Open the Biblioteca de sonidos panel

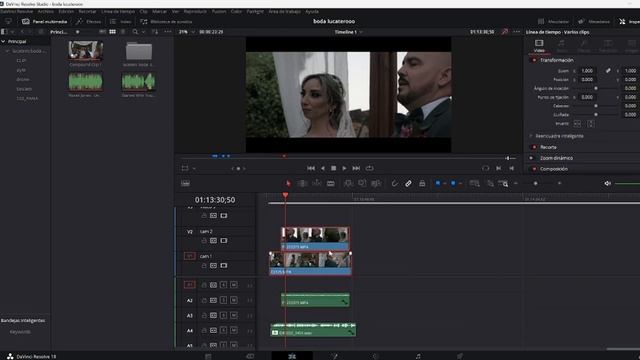[166, 21]
